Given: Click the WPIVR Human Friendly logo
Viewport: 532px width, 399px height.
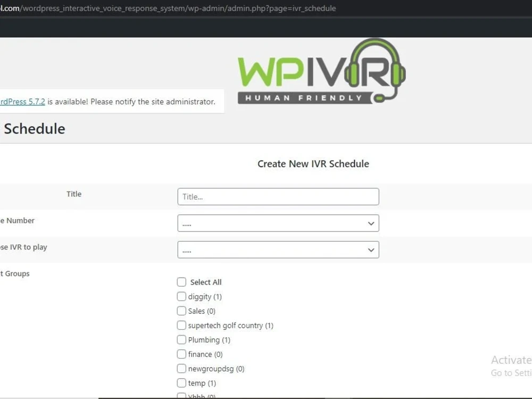Looking at the screenshot, I should pos(322,71).
